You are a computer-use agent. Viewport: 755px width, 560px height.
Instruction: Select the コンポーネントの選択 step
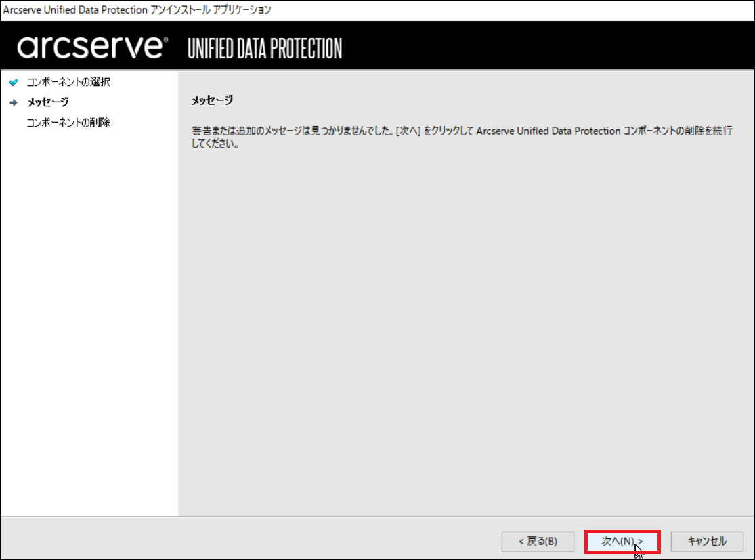[x=68, y=82]
